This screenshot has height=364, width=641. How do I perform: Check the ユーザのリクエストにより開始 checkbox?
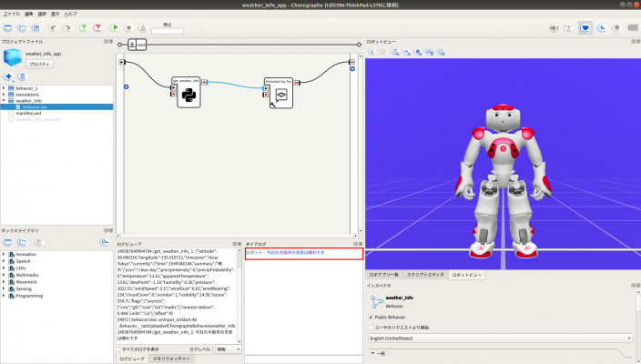point(371,328)
